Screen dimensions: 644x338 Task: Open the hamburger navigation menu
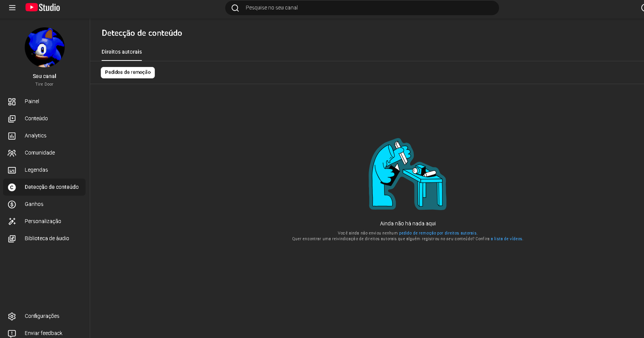click(x=12, y=8)
